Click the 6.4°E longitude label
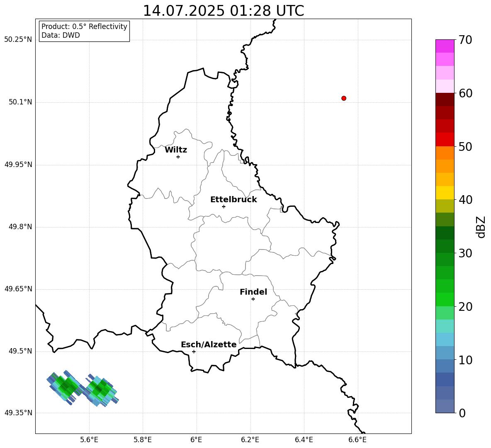Viewport: 491px width, 448px height. click(x=304, y=440)
